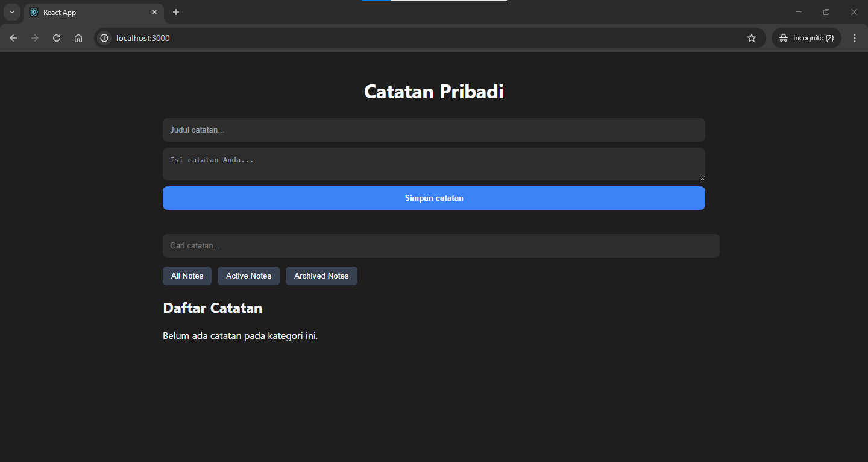This screenshot has height=462, width=868.
Task: Toggle the Active Notes filter
Action: coord(248,276)
